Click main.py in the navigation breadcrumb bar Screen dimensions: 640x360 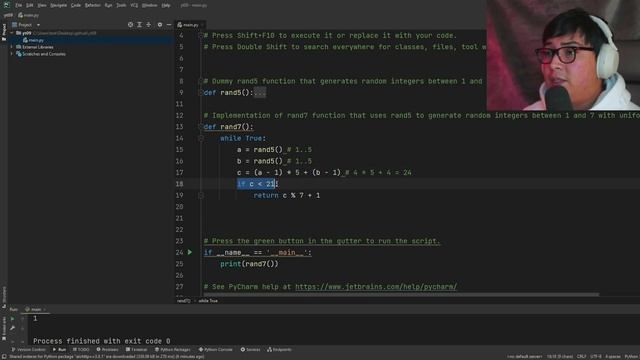tap(29, 15)
